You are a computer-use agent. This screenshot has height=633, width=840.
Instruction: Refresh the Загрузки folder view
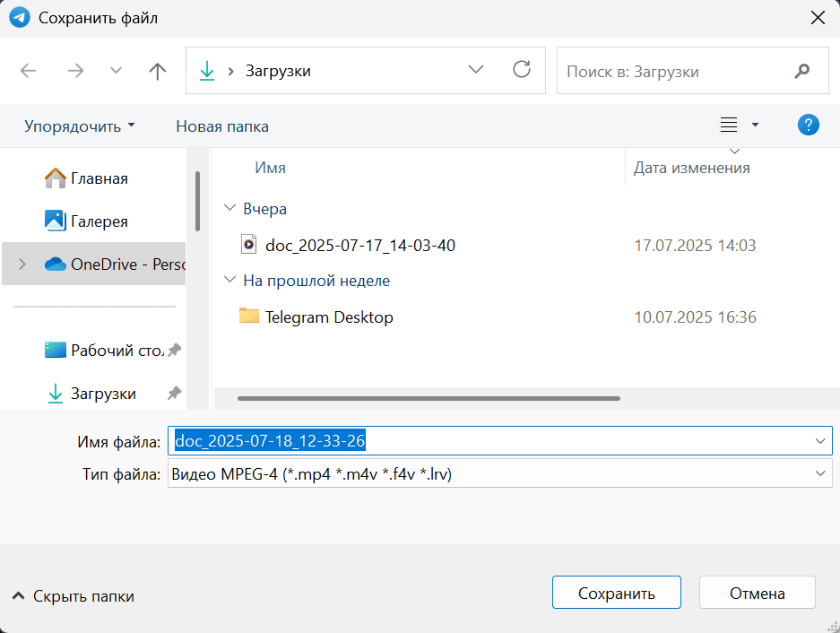[521, 71]
